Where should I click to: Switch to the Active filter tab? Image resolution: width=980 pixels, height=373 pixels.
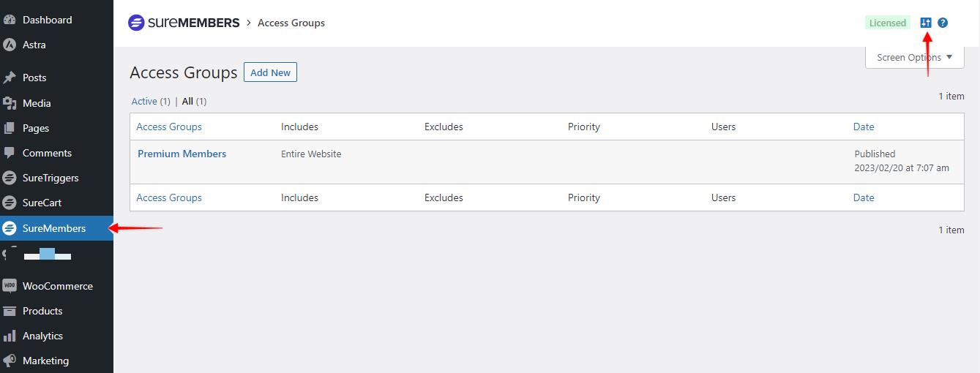(x=144, y=102)
